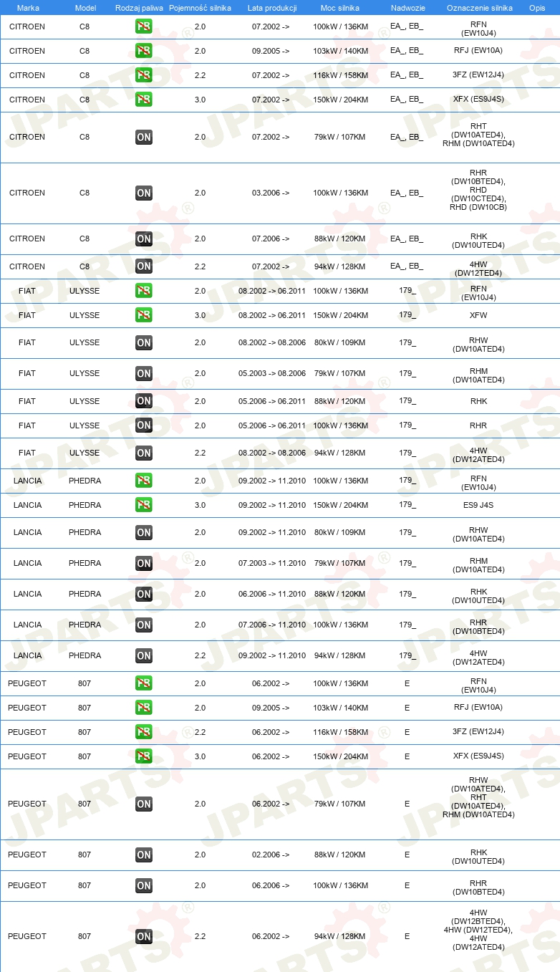Image resolution: width=560 pixels, height=972 pixels.
Task: Click the ON diesel icon for Lancia Phedra 80kW / 109KM
Action: [144, 532]
